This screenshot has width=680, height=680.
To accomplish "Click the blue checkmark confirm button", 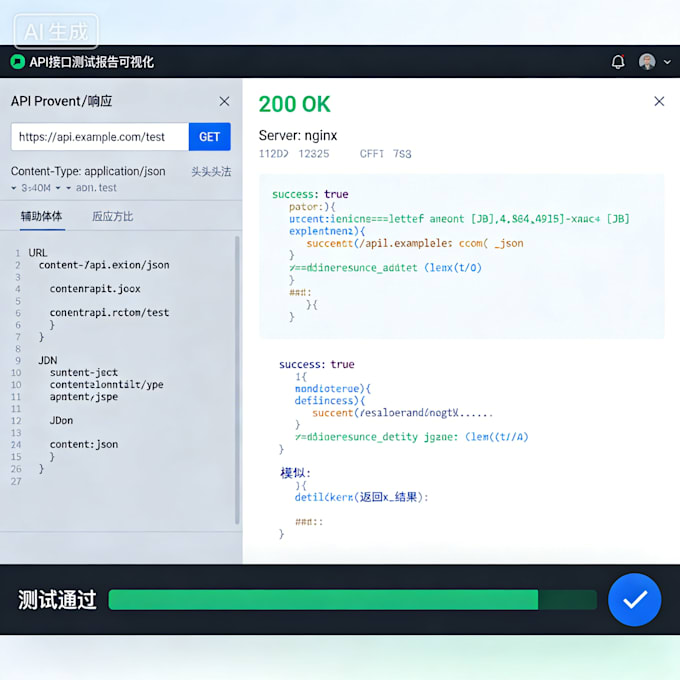I will [634, 599].
